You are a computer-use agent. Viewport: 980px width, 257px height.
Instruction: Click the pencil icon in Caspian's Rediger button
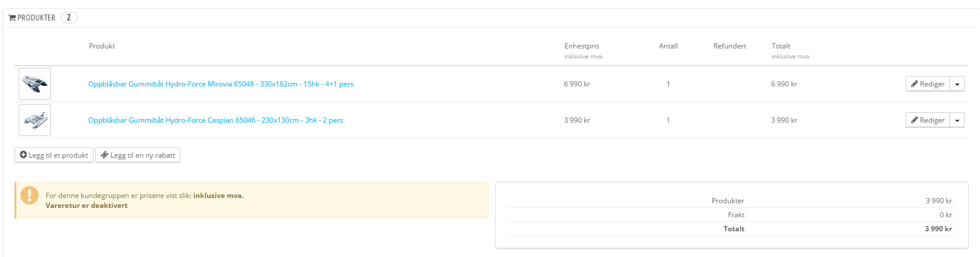pos(914,120)
